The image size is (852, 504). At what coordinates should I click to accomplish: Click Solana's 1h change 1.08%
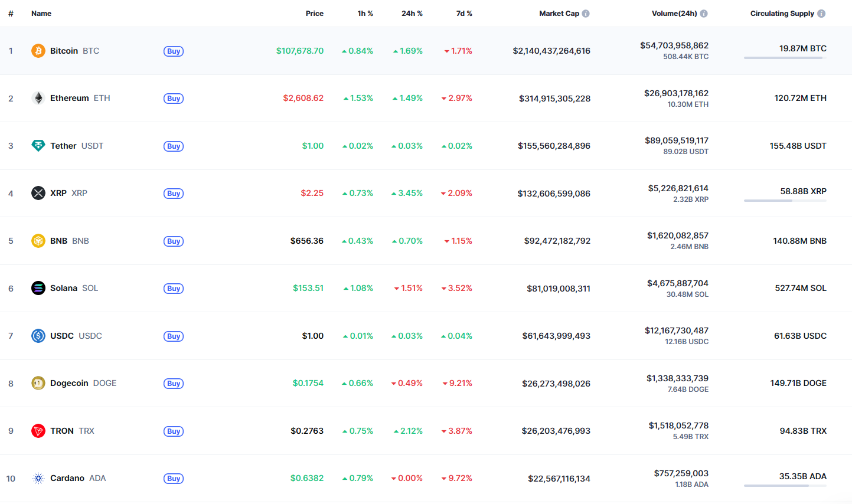point(358,288)
